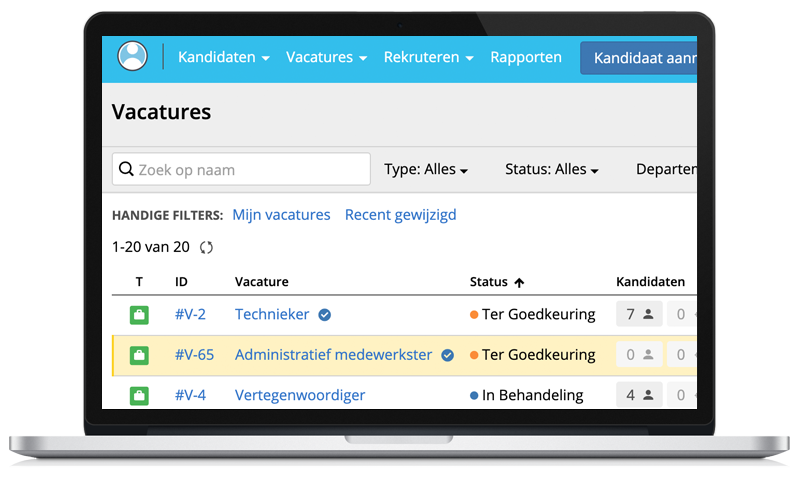Expand the Rekruteren menu
800x494 pixels.
pyautogui.click(x=428, y=58)
